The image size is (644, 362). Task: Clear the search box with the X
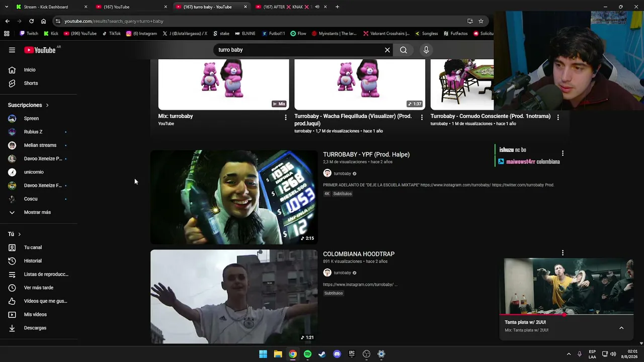(387, 50)
